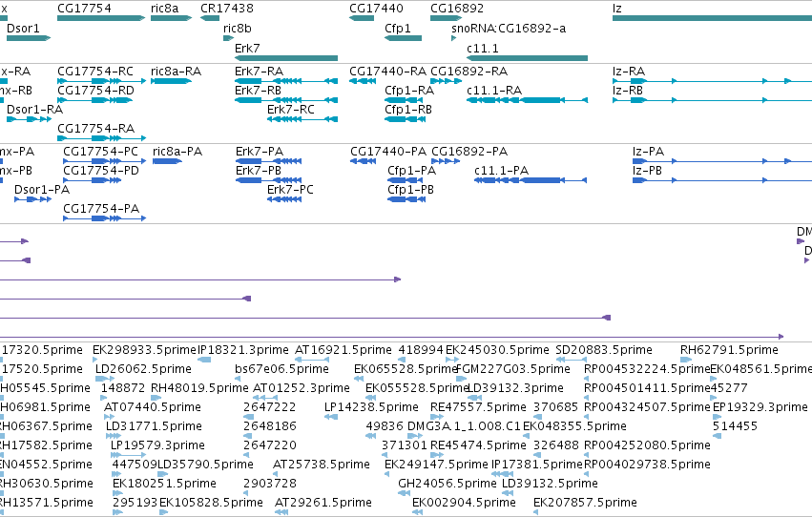Click EST LP14238.5prime
Image resolution: width=812 pixels, height=517 pixels.
click(x=331, y=417)
